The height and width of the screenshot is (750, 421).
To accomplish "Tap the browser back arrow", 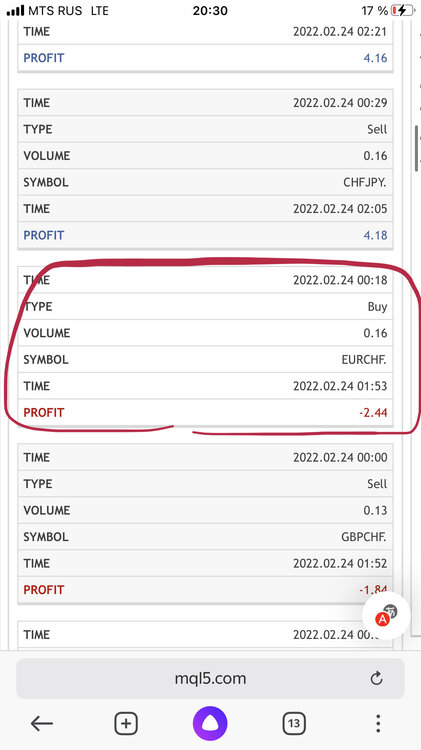I will pyautogui.click(x=42, y=724).
